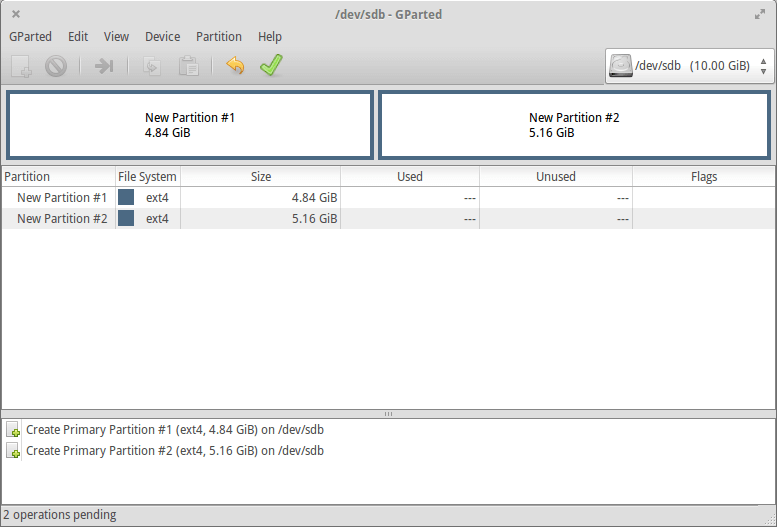
Task: Open the /dev/sdb device dropdown
Action: point(690,66)
